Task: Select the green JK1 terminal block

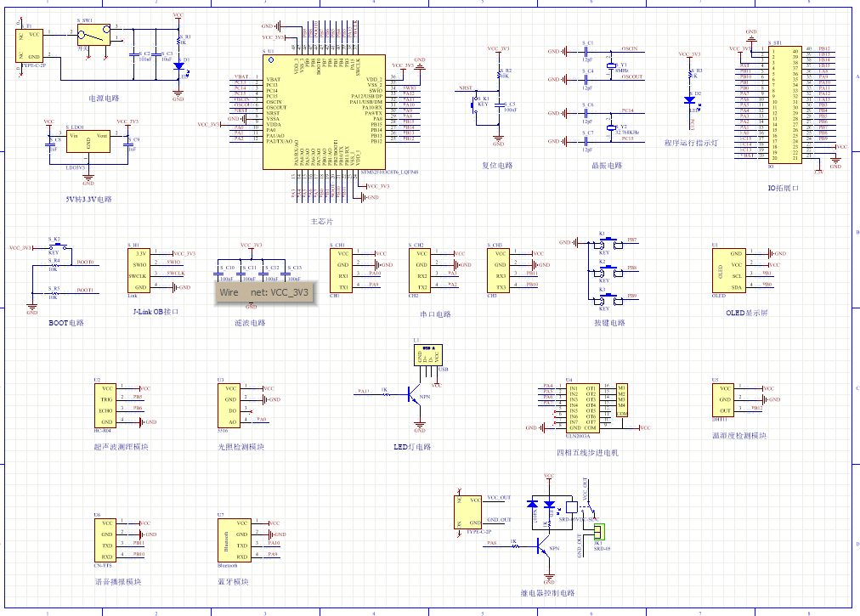Action: tap(599, 532)
